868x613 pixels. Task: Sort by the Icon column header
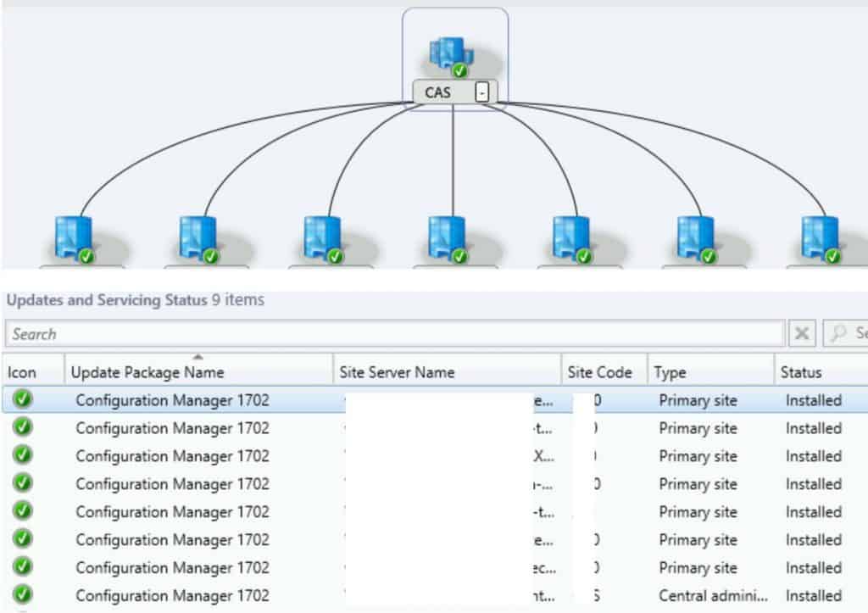[x=33, y=372]
